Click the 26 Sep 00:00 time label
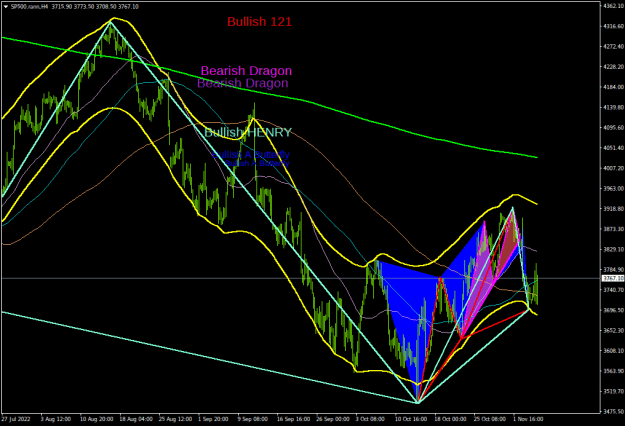The image size is (625, 426). pyautogui.click(x=333, y=419)
